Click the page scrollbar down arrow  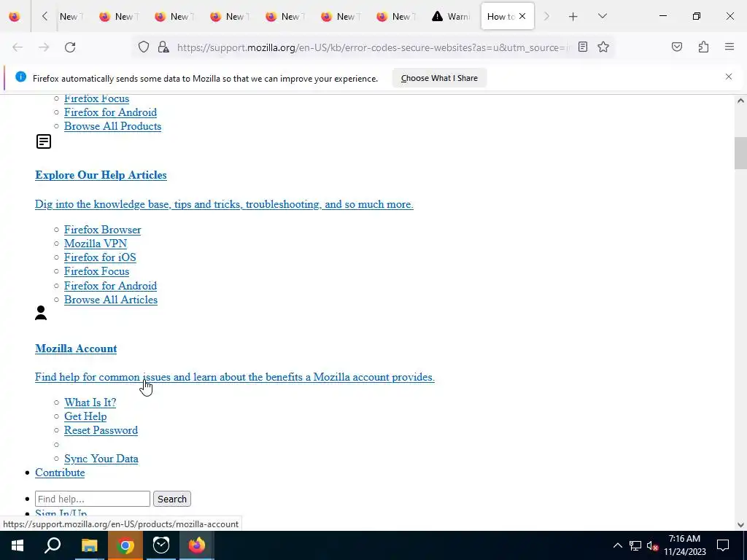(740, 525)
